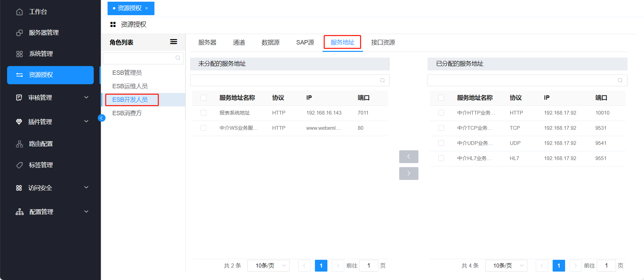Click the 审核管理 sidebar icon

click(19, 98)
